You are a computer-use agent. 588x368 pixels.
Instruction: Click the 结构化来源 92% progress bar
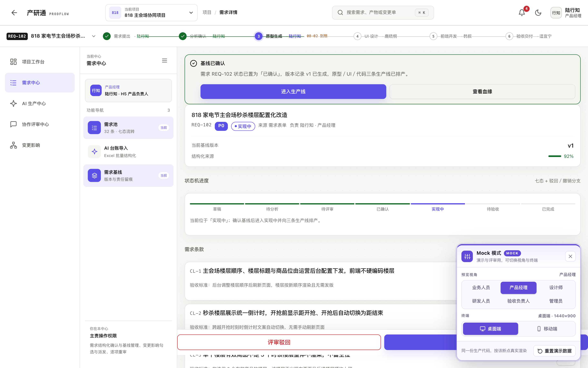(555, 156)
